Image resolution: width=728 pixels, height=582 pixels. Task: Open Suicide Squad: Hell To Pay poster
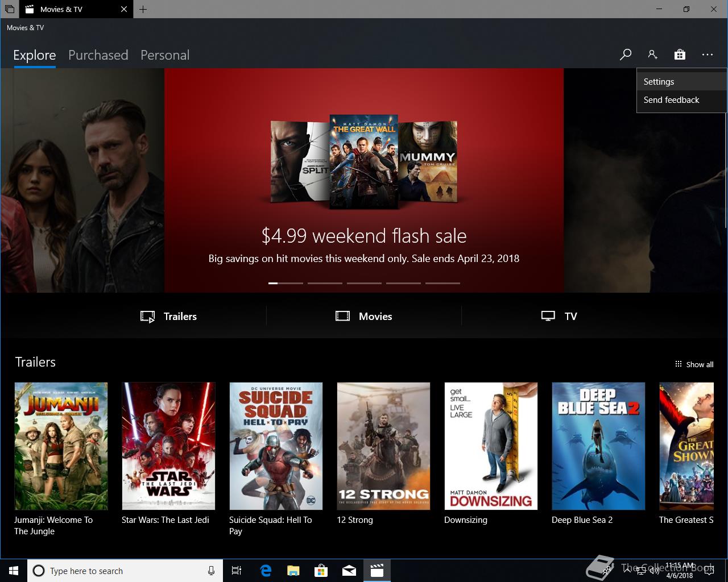tap(276, 446)
